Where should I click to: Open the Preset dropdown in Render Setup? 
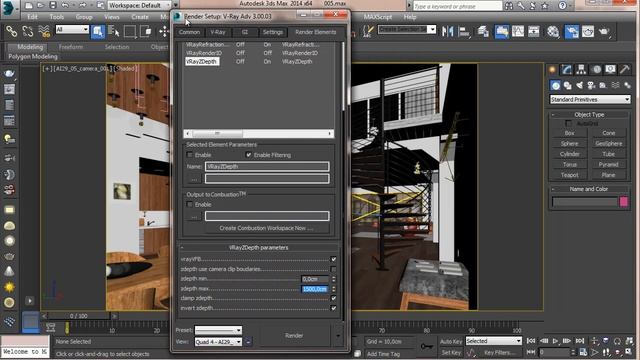[218, 330]
